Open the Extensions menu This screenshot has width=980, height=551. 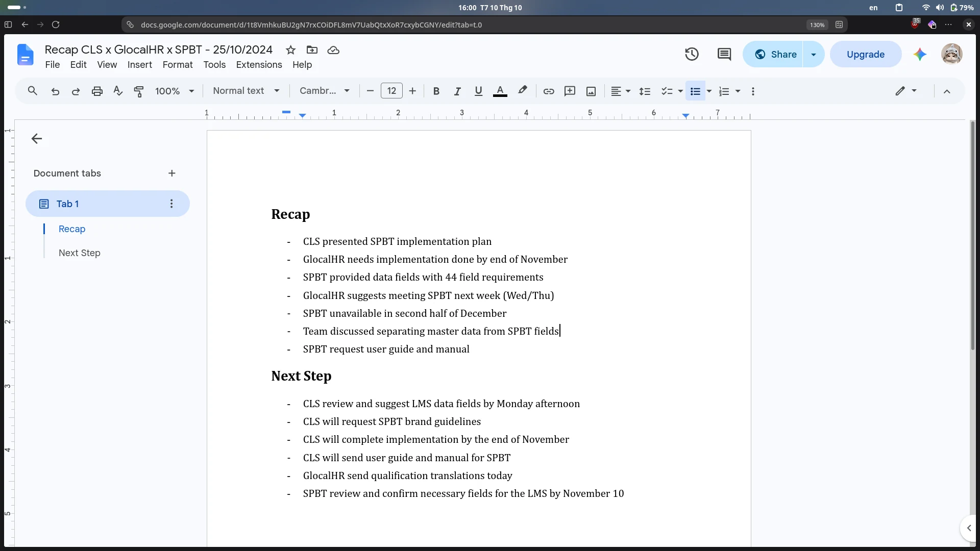pyautogui.click(x=259, y=65)
